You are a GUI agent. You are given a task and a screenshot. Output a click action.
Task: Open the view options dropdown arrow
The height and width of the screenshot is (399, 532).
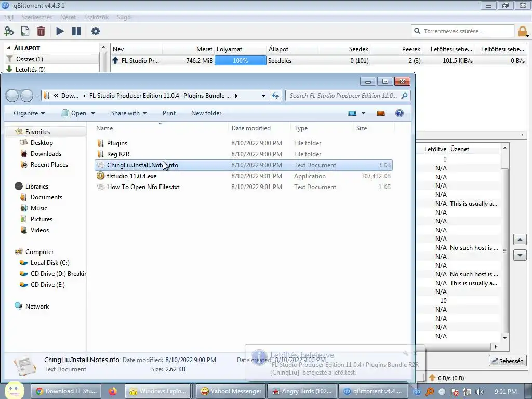[x=363, y=113]
